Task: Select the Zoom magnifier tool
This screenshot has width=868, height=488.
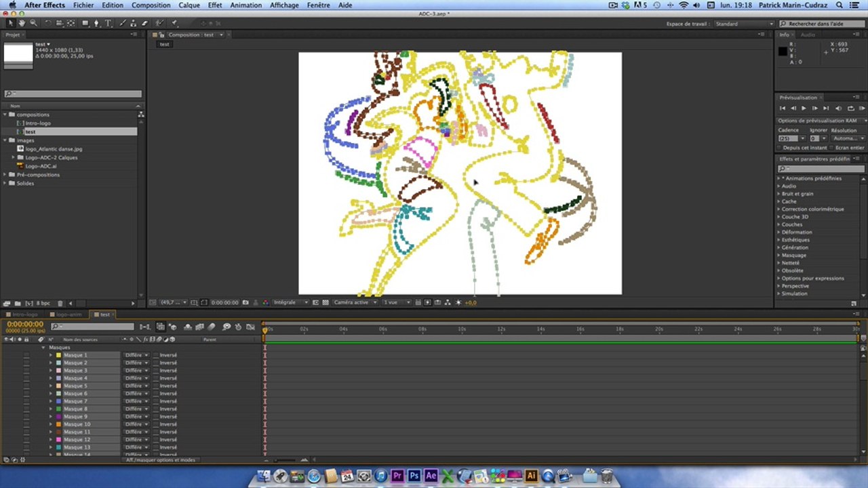Action: coord(33,23)
